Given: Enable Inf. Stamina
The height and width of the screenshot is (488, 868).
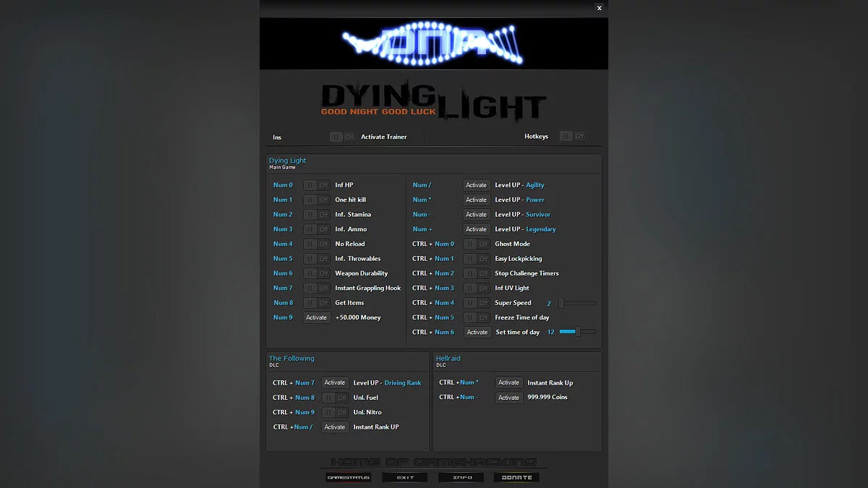Looking at the screenshot, I should coord(316,214).
